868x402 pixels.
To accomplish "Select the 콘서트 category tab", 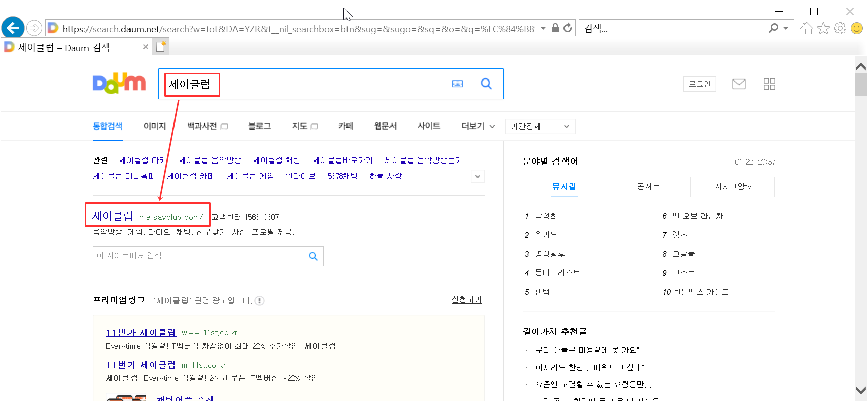I will [x=648, y=187].
